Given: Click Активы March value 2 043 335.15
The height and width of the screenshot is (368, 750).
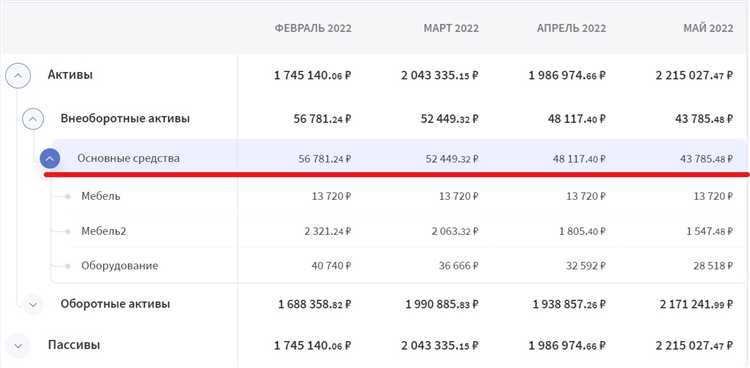Looking at the screenshot, I should tap(440, 75).
